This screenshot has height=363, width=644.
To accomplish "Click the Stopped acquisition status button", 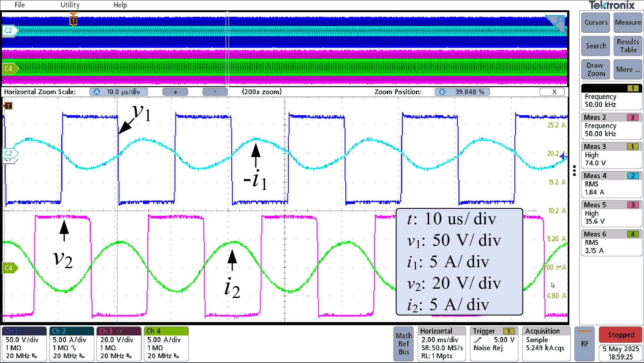I will coord(621,335).
